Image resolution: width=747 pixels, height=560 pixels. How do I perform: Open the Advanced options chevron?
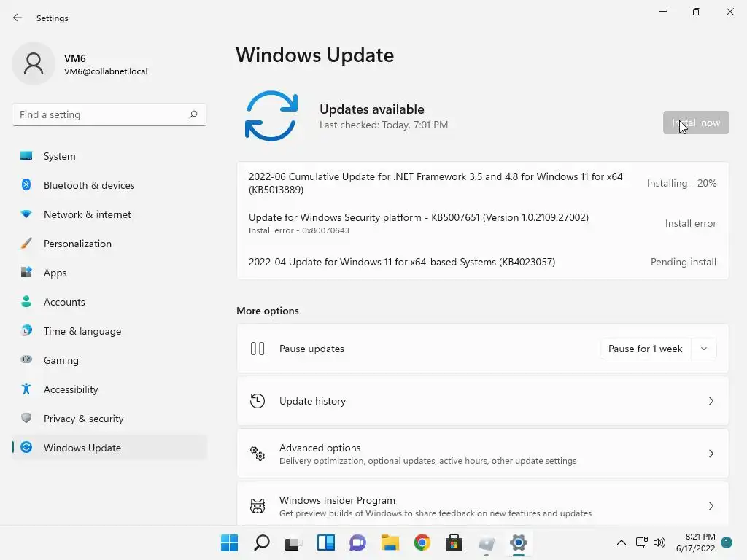point(711,454)
